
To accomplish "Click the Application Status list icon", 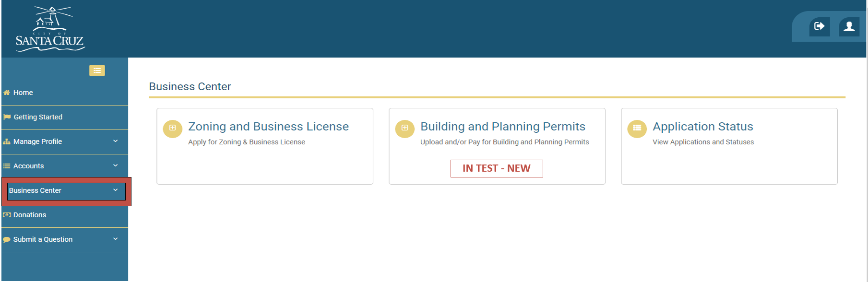I will [x=637, y=129].
